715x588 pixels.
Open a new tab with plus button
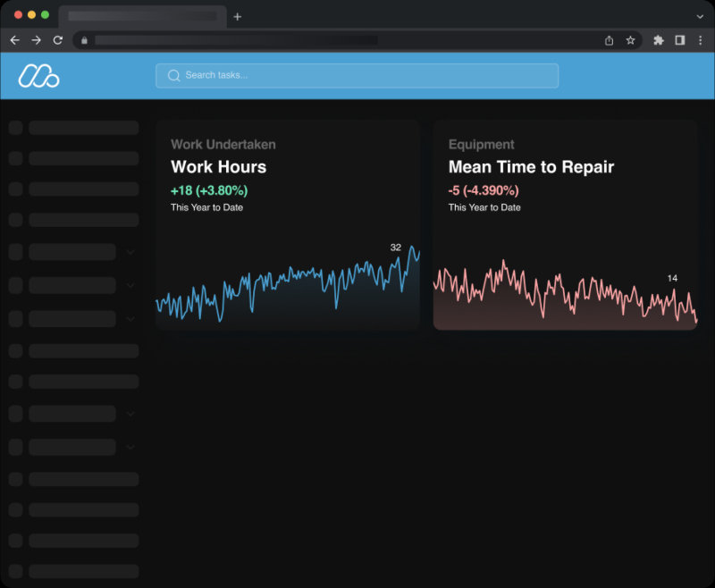(x=237, y=17)
